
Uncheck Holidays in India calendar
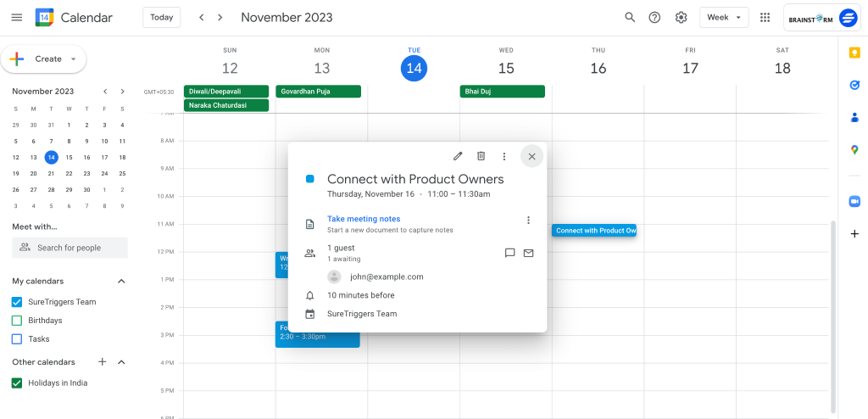click(x=17, y=383)
